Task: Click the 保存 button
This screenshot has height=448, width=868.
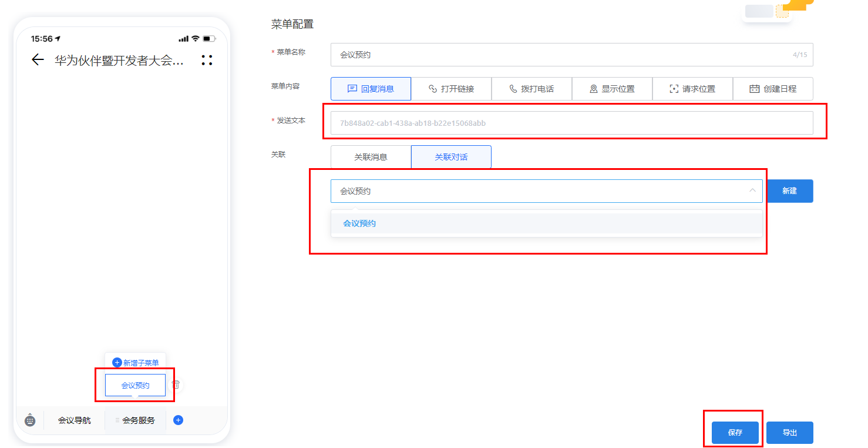Action: (x=735, y=433)
